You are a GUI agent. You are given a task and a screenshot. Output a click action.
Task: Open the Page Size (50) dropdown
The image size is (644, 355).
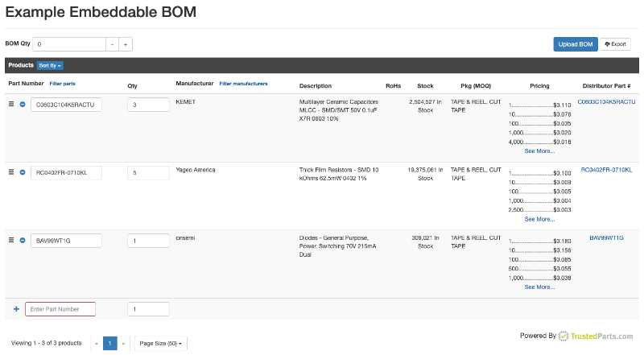point(160,344)
